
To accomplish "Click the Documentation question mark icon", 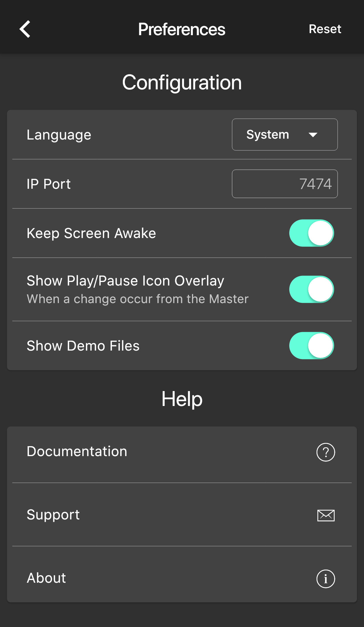I will [x=326, y=452].
